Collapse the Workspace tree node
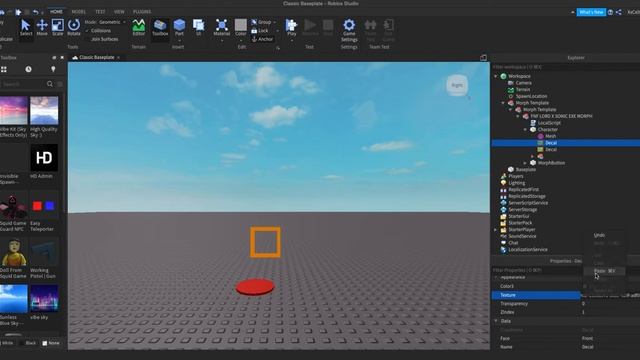The height and width of the screenshot is (360, 640). coord(496,76)
